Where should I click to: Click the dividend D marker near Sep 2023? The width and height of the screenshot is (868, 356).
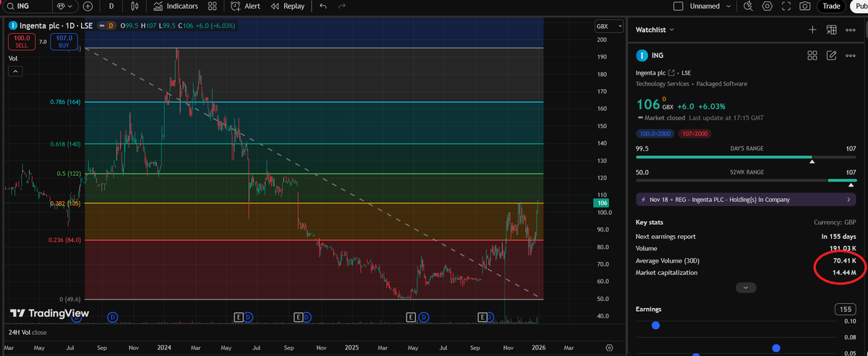tap(111, 316)
